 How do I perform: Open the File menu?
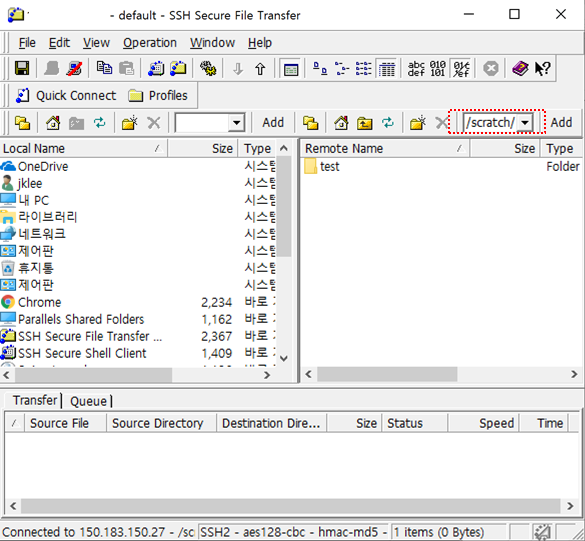(27, 43)
